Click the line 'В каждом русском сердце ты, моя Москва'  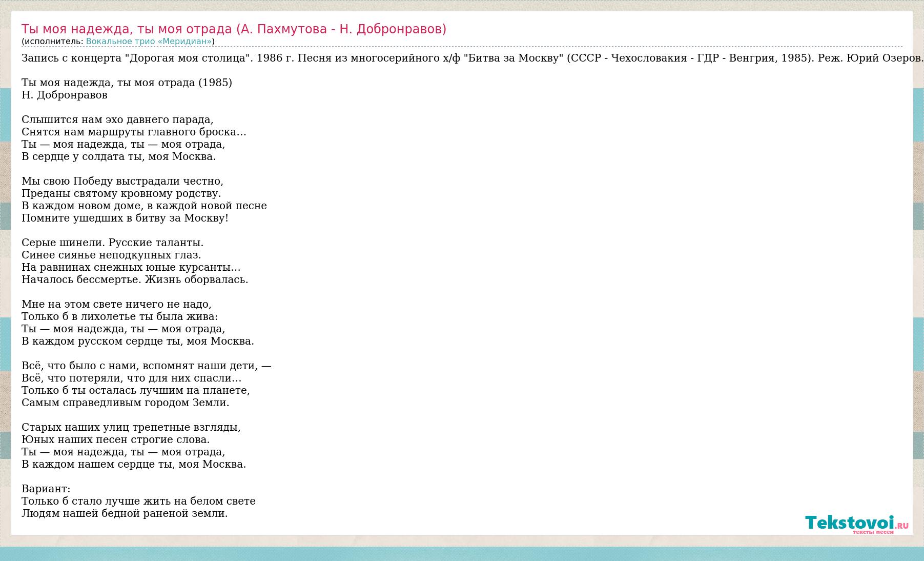pos(138,341)
